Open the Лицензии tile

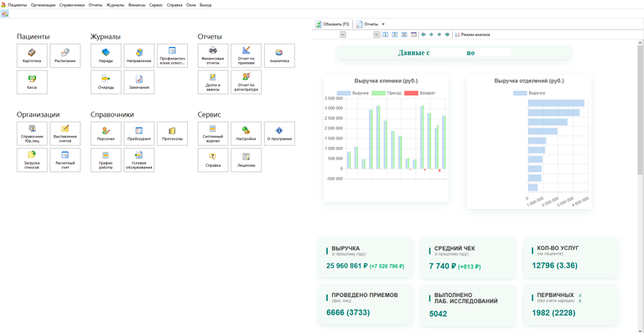246,160
